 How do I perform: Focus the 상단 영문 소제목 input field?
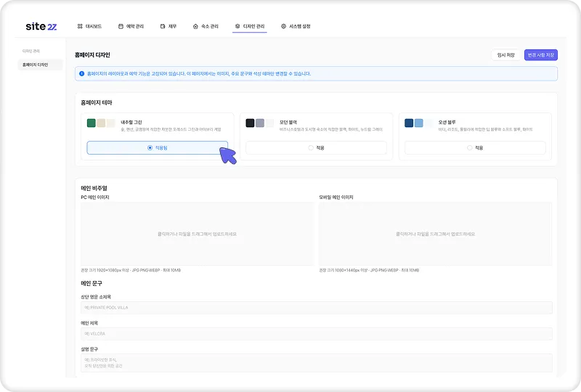[x=317, y=308]
